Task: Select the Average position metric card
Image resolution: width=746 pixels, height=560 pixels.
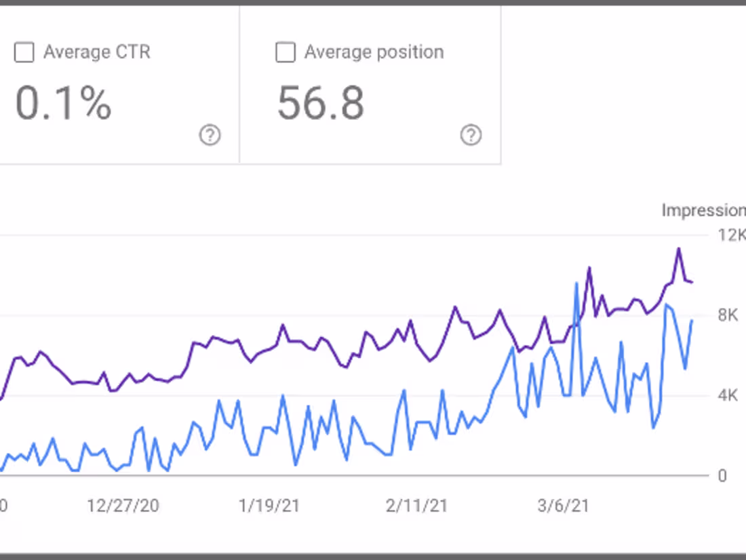Action: 370,85
